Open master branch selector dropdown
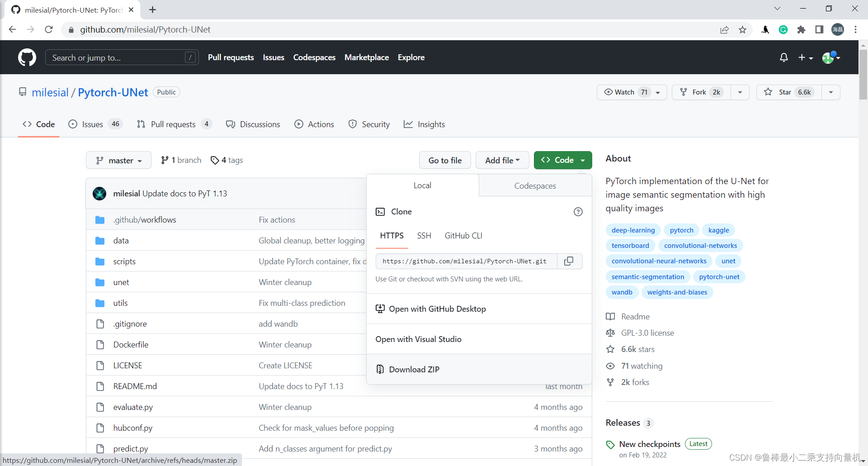868x466 pixels. coord(118,161)
